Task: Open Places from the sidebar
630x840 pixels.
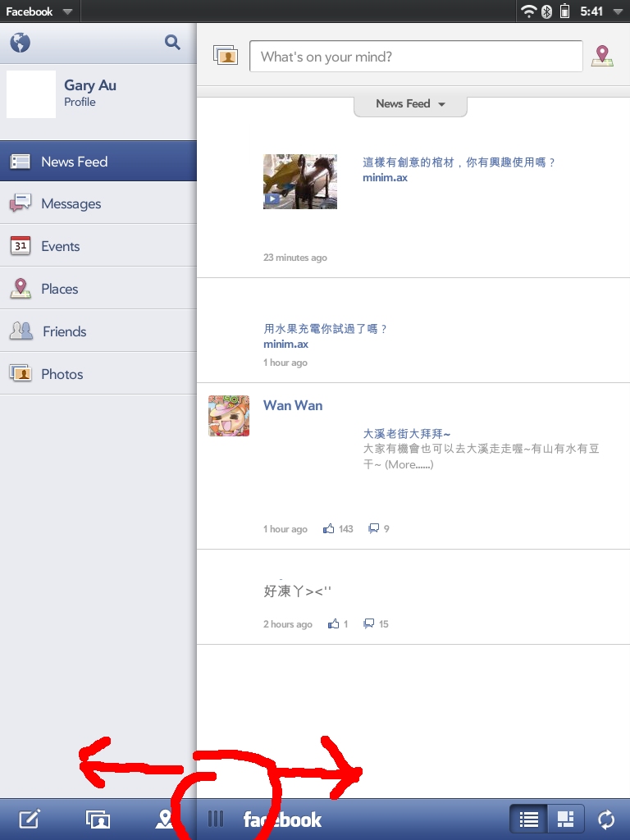Action: (x=98, y=289)
